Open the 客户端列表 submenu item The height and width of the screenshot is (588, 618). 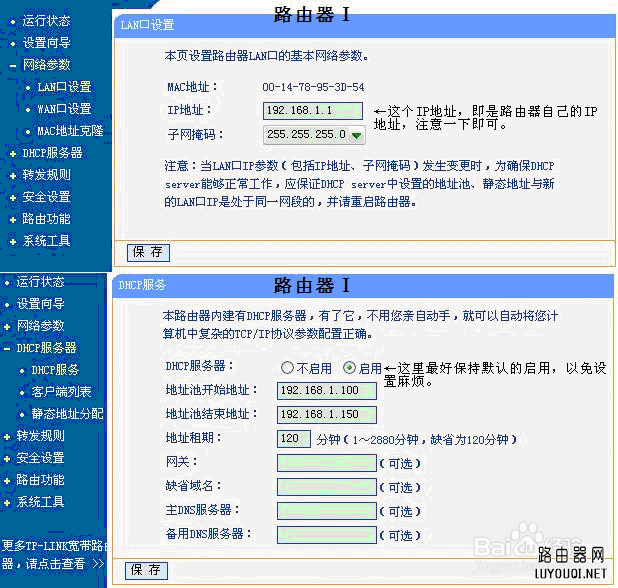click(x=61, y=392)
